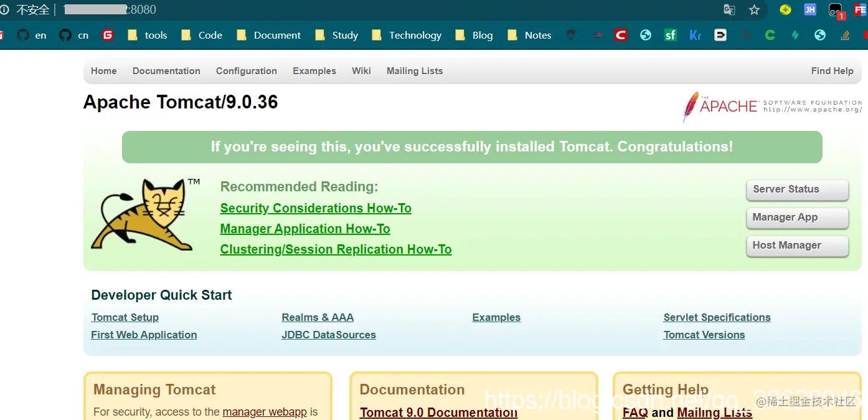Image resolution: width=868 pixels, height=420 pixels.
Task: Open the tools bookmark folder
Action: (147, 36)
